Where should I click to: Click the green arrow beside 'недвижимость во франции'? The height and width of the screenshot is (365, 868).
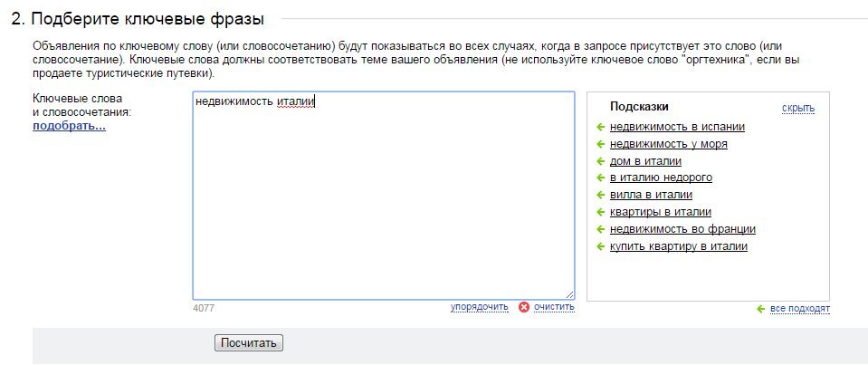coord(600,229)
